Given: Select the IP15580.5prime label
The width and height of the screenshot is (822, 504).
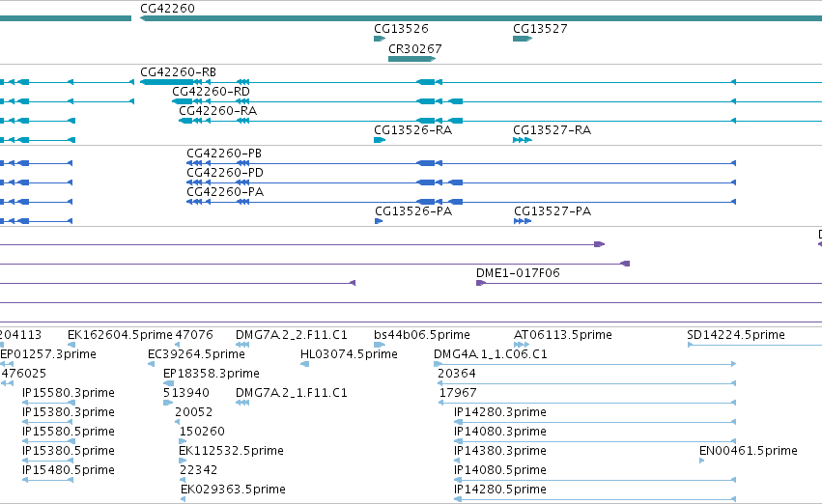Looking at the screenshot, I should pyautogui.click(x=69, y=432).
